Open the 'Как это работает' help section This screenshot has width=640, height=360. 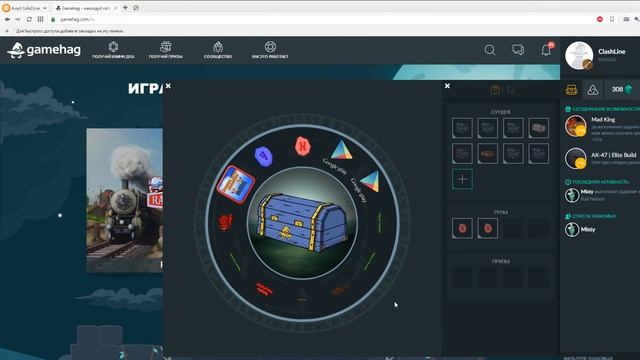click(x=270, y=50)
